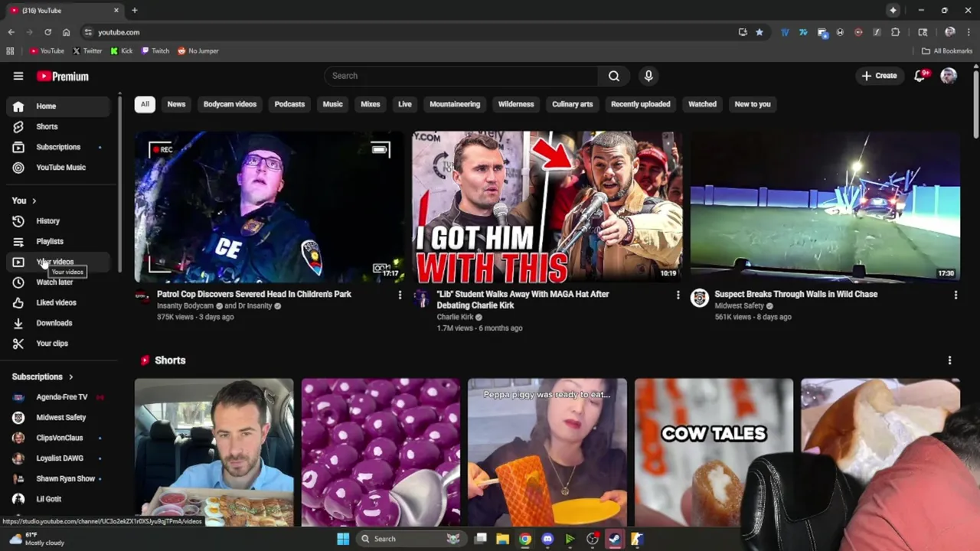
Task: Open Loyalist DAWG subscription
Action: click(x=58, y=458)
